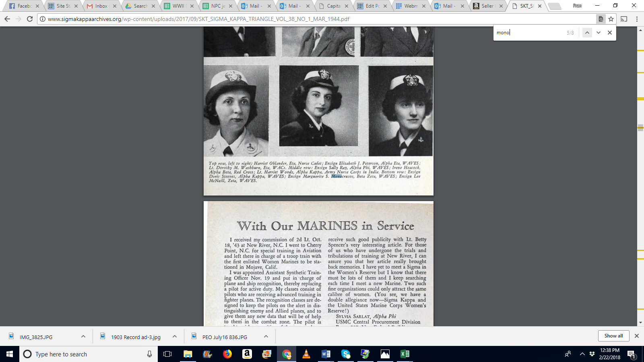
Task: Click the Show all downloads button
Action: point(613,336)
